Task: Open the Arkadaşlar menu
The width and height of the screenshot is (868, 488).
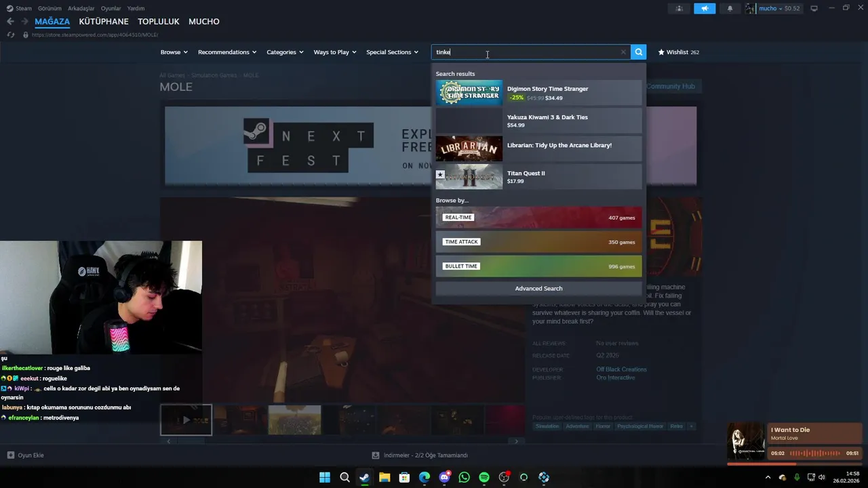Action: click(x=81, y=8)
